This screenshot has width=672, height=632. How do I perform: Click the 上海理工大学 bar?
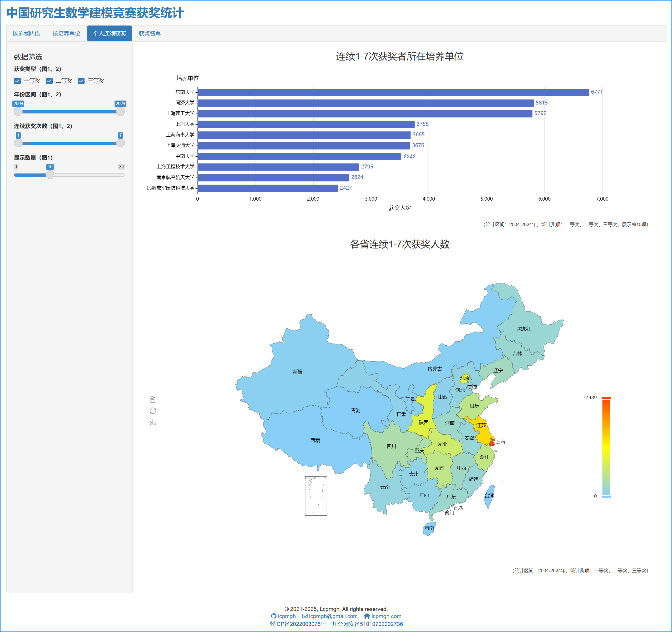tap(365, 113)
